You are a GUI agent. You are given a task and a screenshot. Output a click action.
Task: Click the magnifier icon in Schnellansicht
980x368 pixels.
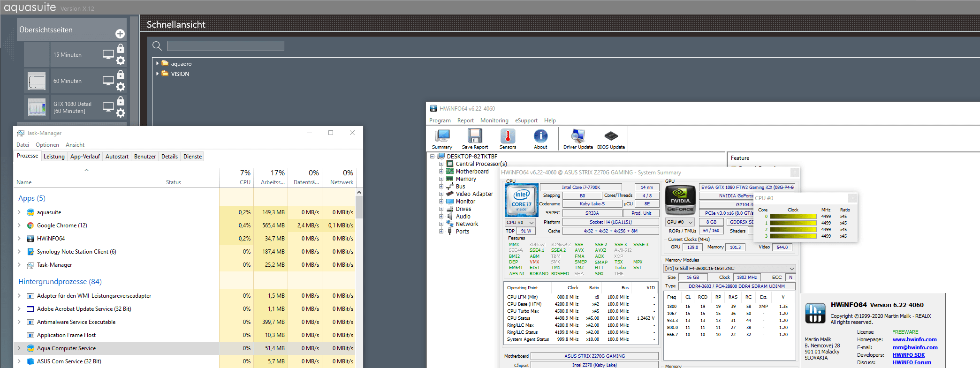click(x=157, y=45)
